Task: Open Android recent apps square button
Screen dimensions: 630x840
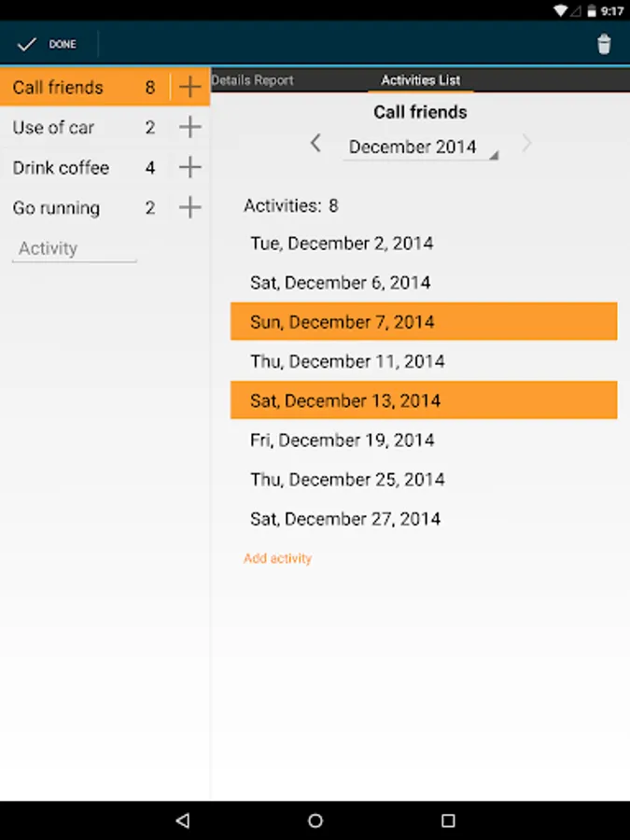Action: coord(448,820)
